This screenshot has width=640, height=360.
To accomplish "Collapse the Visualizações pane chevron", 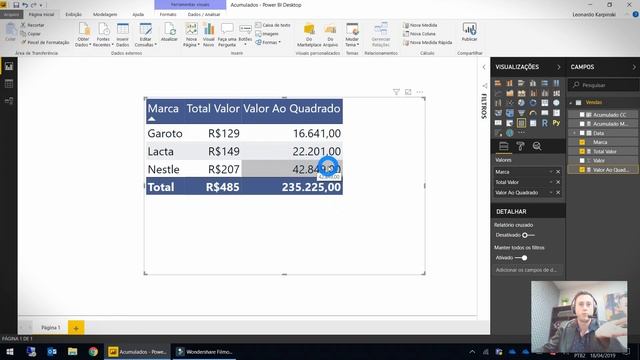I will click(559, 67).
